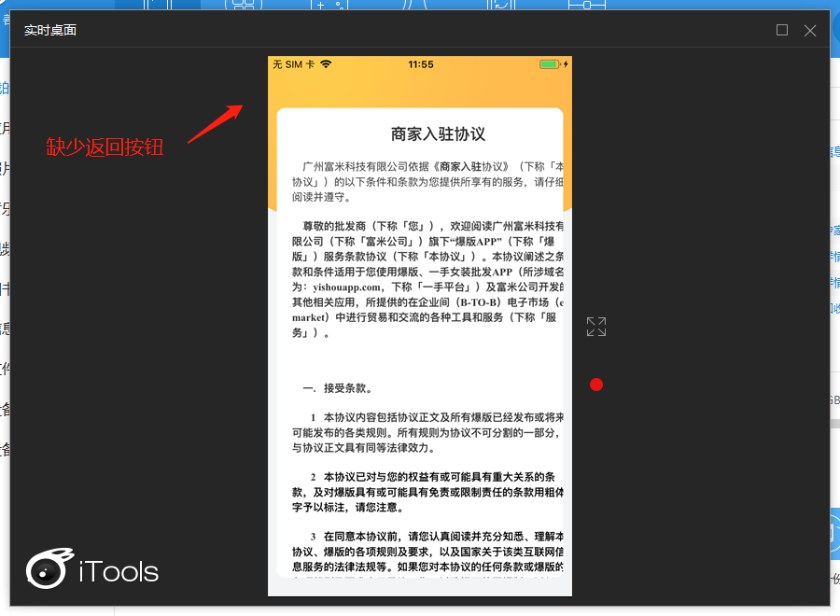
Task: Click clause 3 text 在同意本协议前
Action: [x=427, y=552]
